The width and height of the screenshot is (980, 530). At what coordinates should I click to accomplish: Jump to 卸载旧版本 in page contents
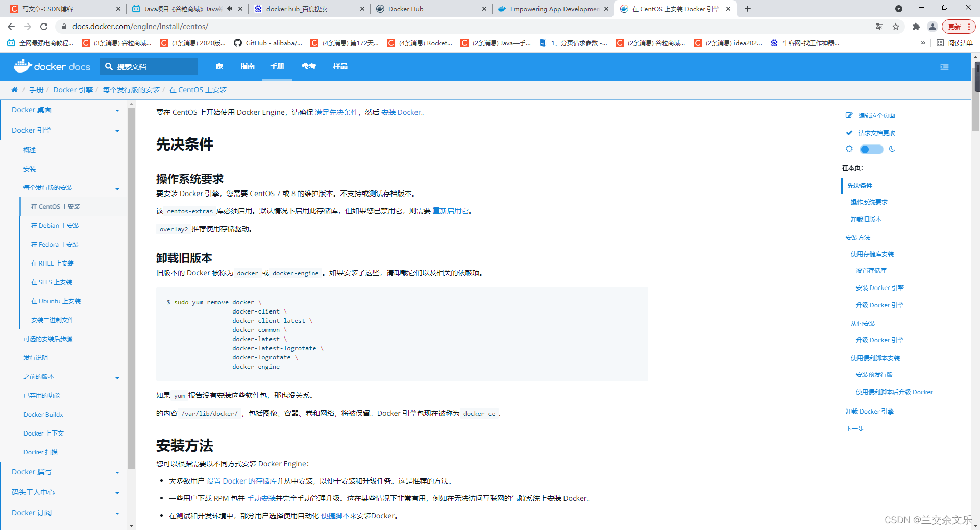pos(866,220)
